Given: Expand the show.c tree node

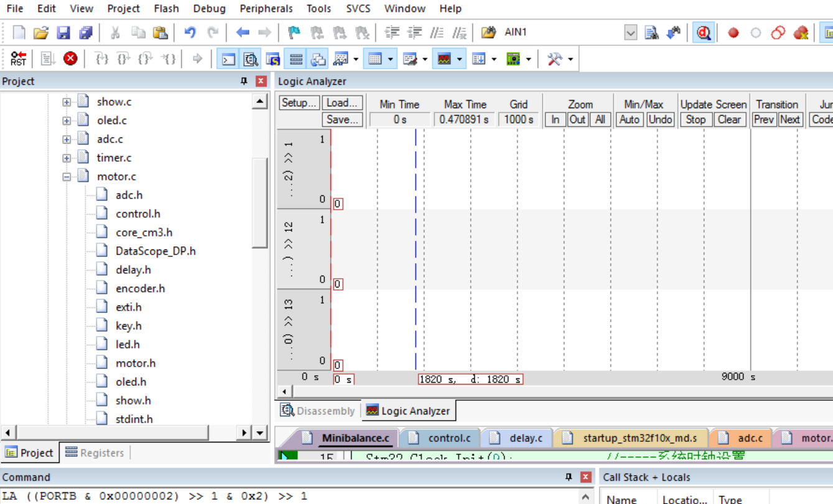Looking at the screenshot, I should pos(67,102).
